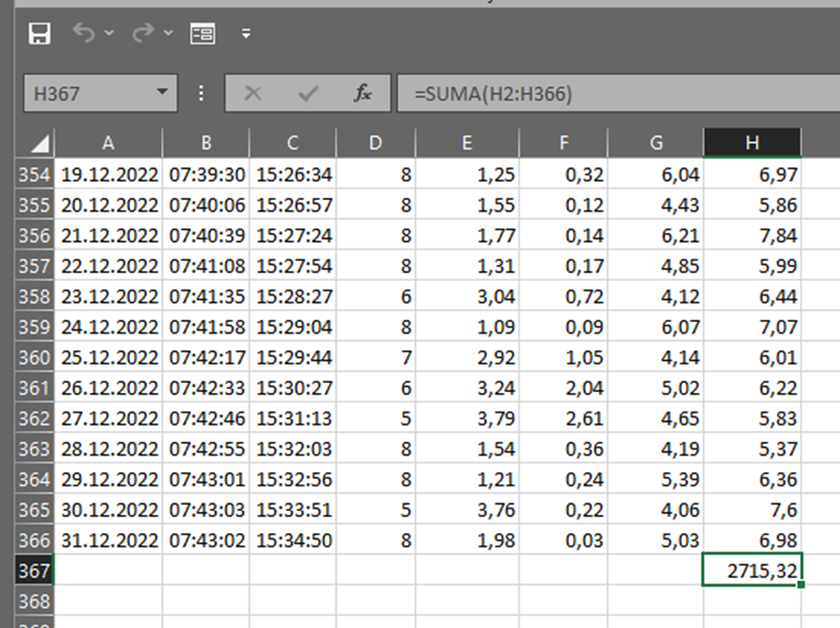Open Customize Quick Access Toolbar menu
Screen dimensions: 840x628
coord(246,34)
